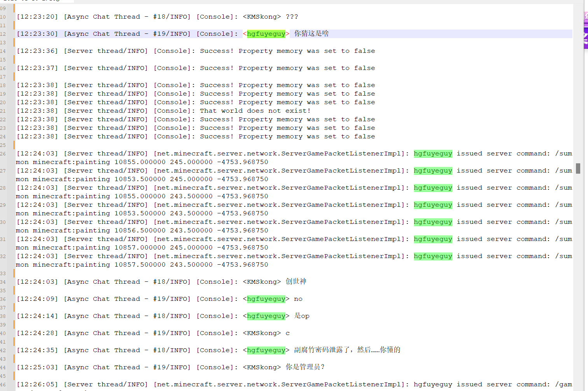Click the purple app icon at right edge
Viewport: 588px width, 391px height.
pyautogui.click(x=585, y=30)
